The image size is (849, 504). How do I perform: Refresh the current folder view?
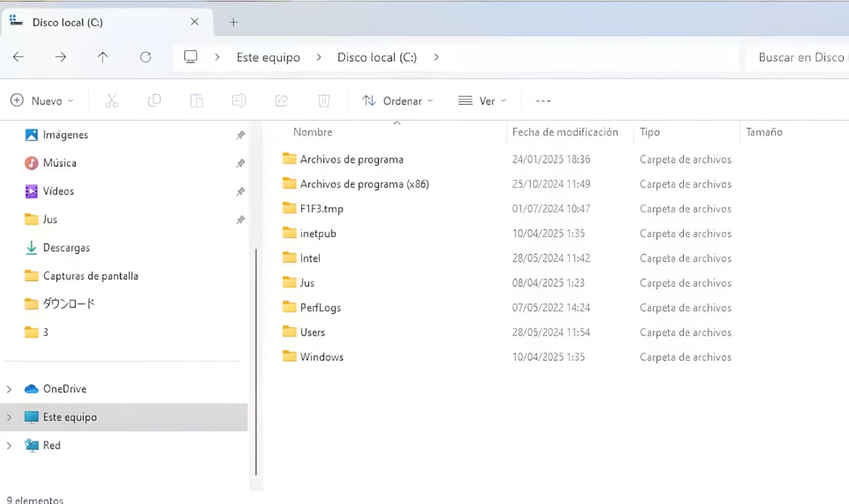[x=145, y=58]
